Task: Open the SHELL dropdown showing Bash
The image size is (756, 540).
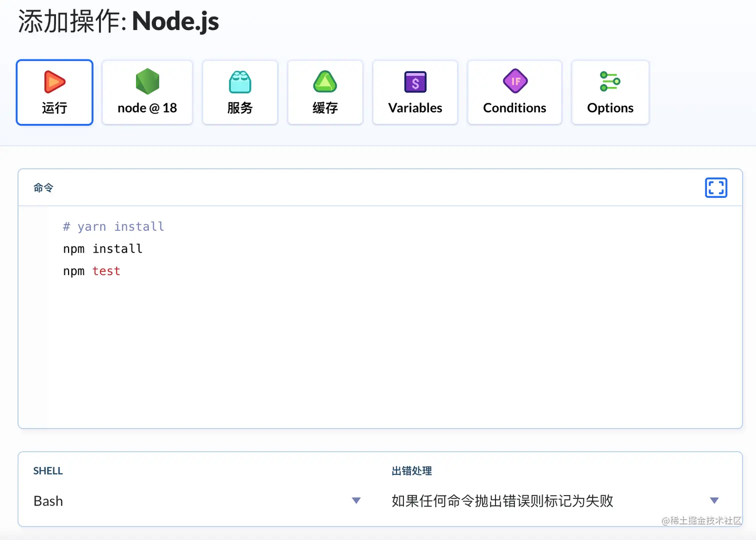Action: coord(197,501)
